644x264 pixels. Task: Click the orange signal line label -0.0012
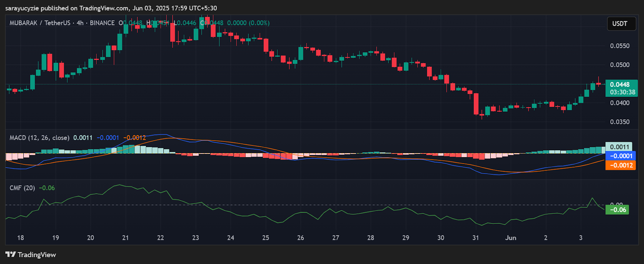(x=621, y=165)
